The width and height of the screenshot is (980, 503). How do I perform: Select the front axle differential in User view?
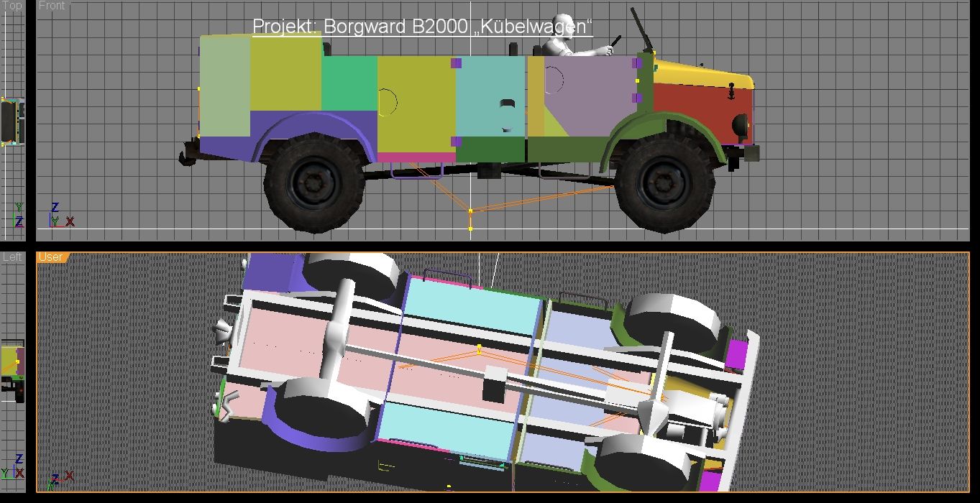coord(651,416)
